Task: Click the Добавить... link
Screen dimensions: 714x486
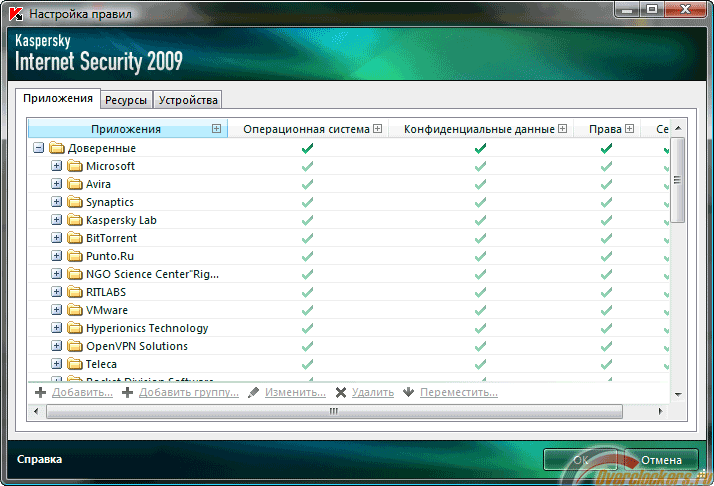Action: point(82,392)
